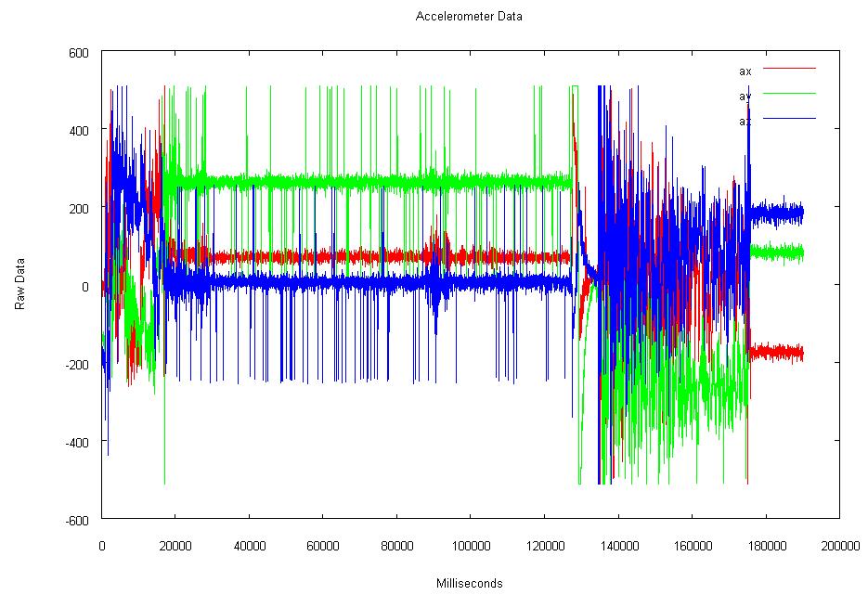Click the "az" legend label
Screen dimensions: 868x595
click(x=745, y=121)
